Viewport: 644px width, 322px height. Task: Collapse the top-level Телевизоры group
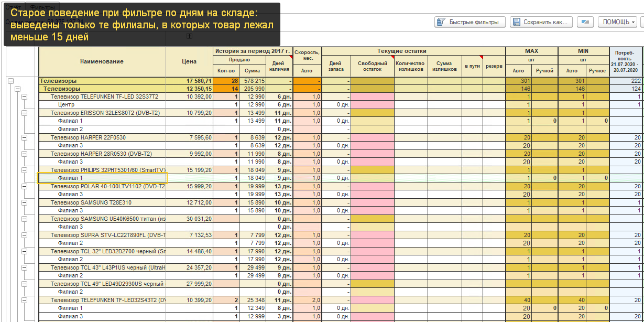[10, 81]
